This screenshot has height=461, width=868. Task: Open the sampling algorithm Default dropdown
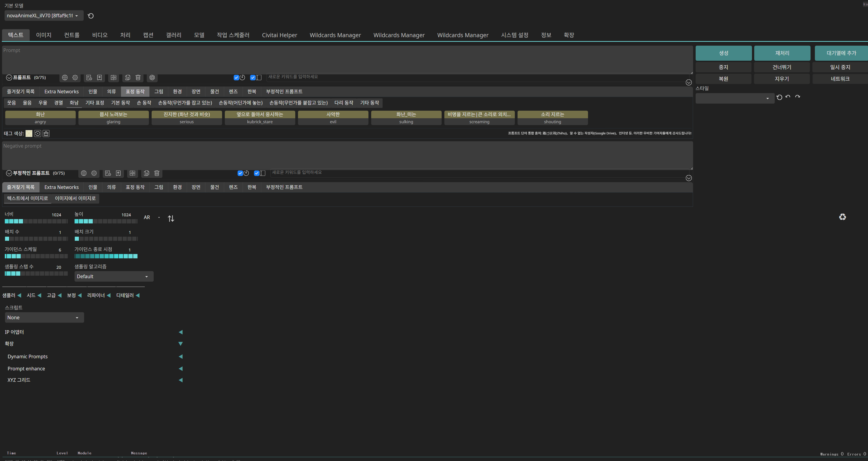pos(114,276)
